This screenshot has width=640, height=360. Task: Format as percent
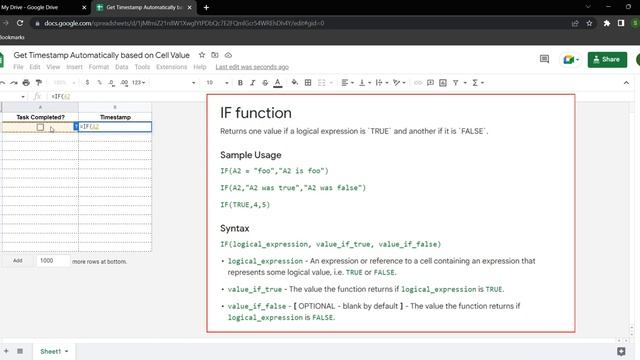coord(100,83)
